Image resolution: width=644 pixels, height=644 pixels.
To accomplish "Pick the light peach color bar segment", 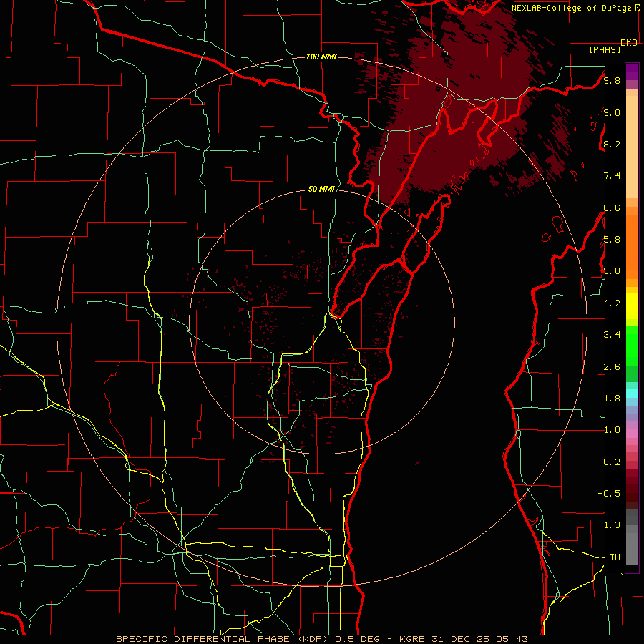I will pyautogui.click(x=632, y=147).
